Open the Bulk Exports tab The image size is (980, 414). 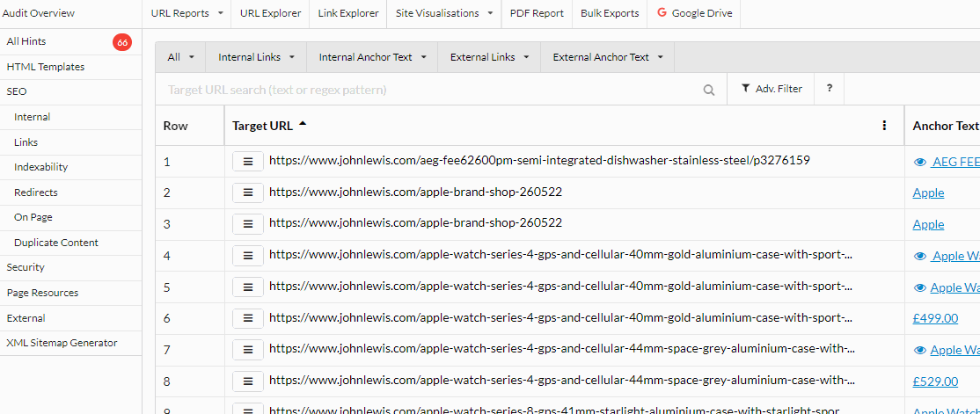point(610,13)
